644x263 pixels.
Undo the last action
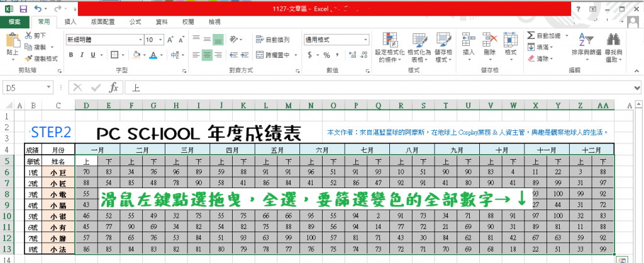click(38, 9)
